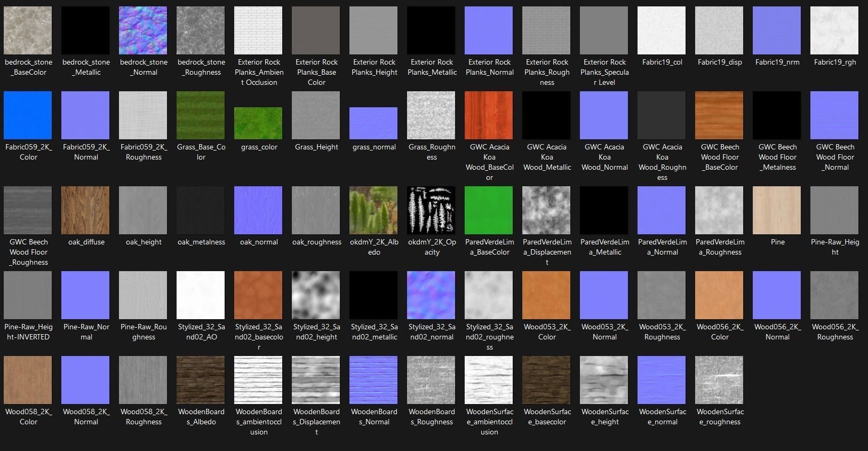Select the Pine-Raw_Height file
The image size is (868, 451).
point(834,210)
